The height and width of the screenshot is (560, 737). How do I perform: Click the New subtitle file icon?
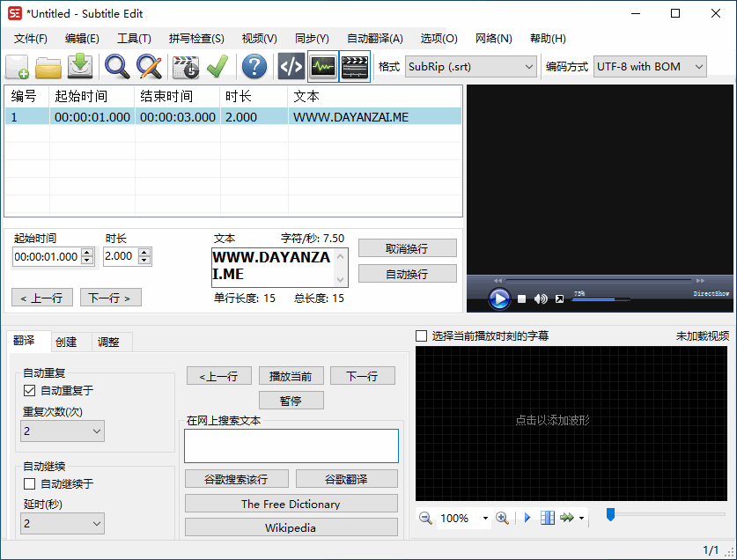pyautogui.click(x=18, y=66)
